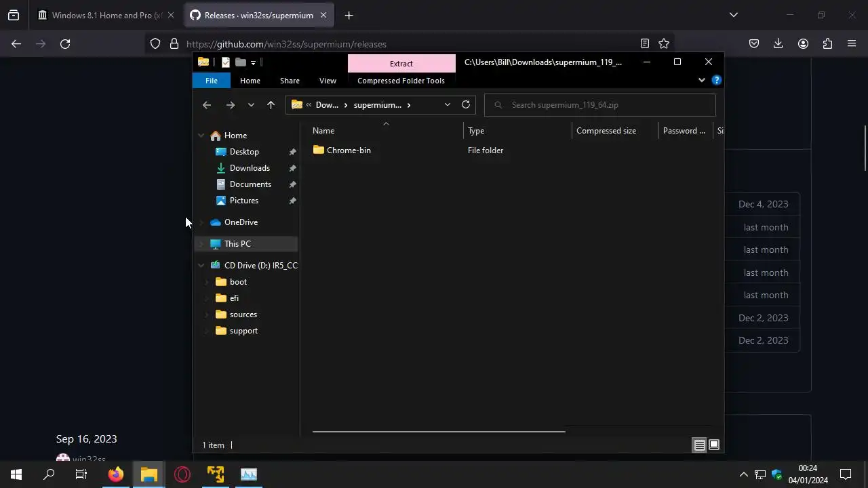Expand the boot folder node
Viewport: 868px width, 488px height.
(x=207, y=282)
